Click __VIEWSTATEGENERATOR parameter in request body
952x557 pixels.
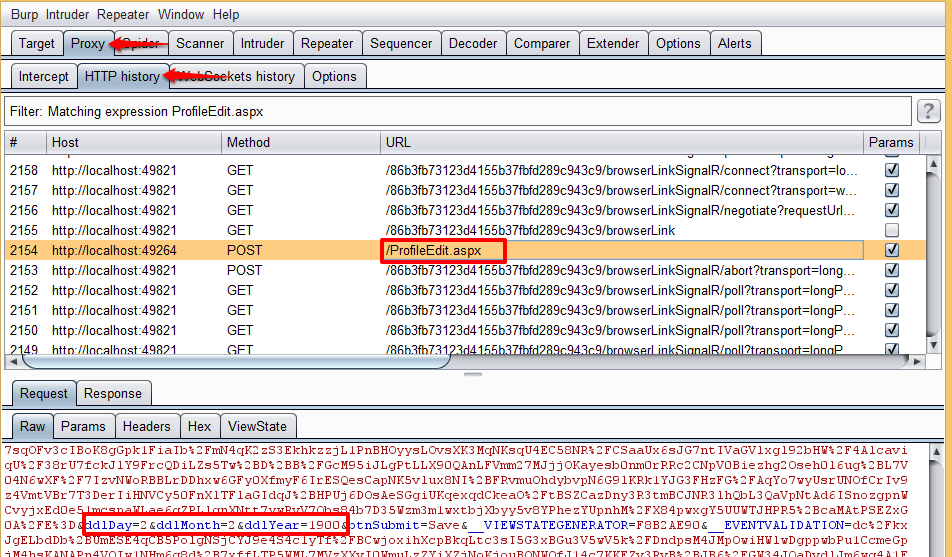pos(548,525)
